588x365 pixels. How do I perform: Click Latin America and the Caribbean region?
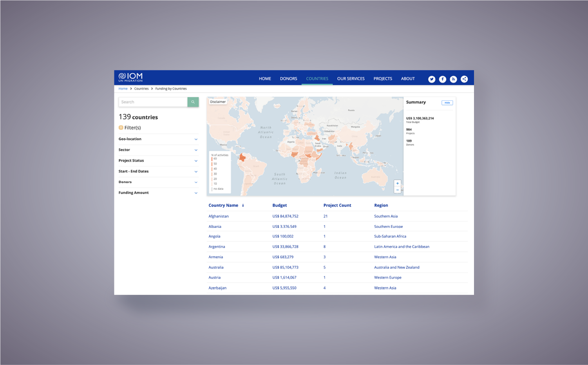click(x=402, y=247)
